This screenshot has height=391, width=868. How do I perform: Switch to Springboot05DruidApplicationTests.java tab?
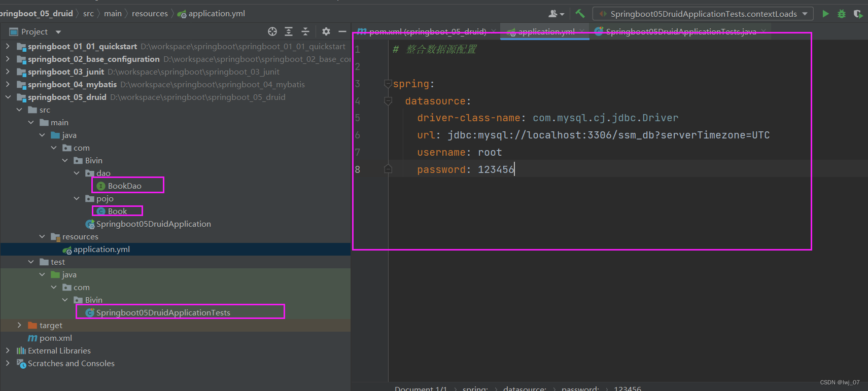click(x=680, y=31)
